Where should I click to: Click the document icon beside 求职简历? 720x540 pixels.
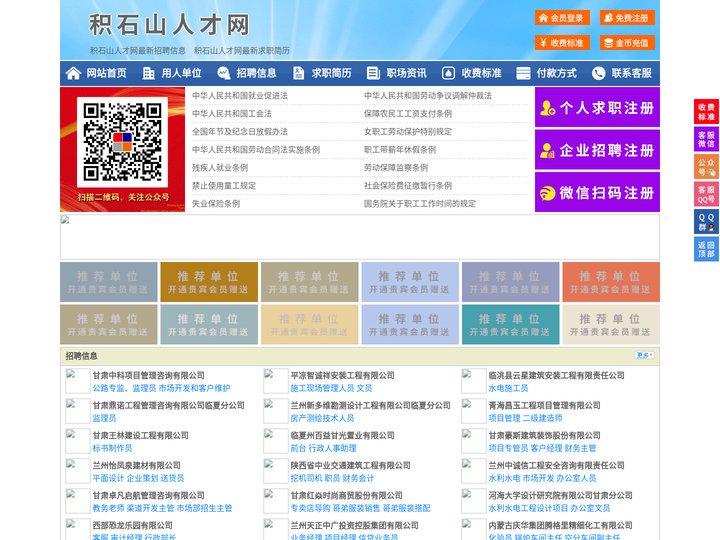pos(298,73)
